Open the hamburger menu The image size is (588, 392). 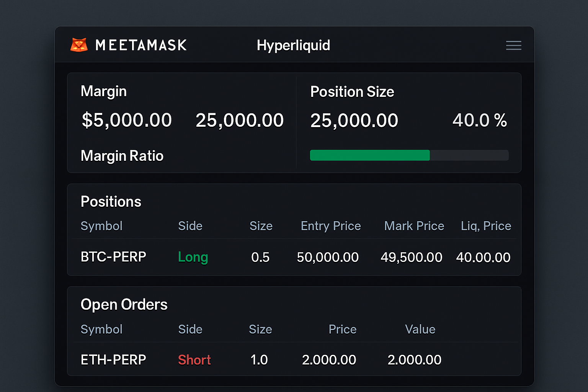[x=513, y=45]
